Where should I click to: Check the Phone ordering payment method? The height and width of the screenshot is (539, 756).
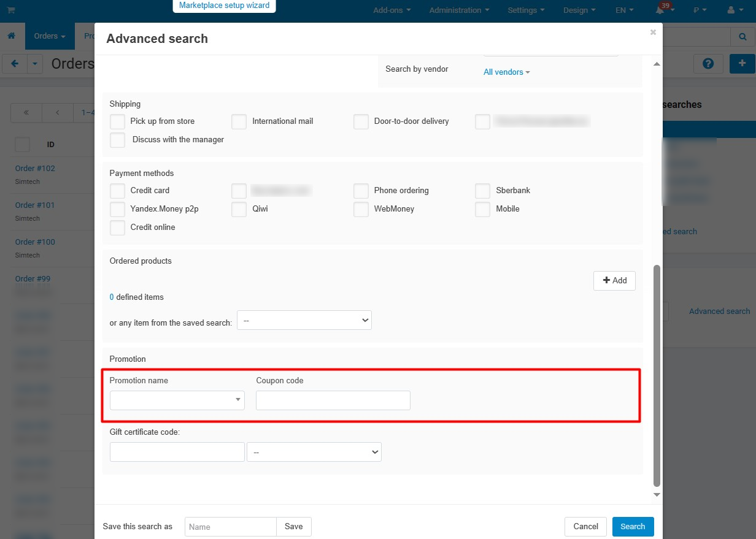click(x=361, y=191)
